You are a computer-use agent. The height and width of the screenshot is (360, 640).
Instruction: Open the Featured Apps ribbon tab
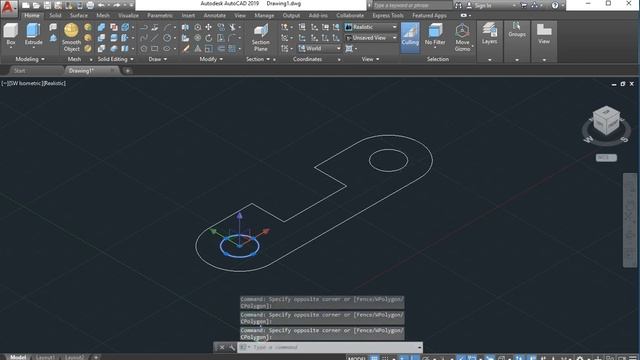pos(429,16)
